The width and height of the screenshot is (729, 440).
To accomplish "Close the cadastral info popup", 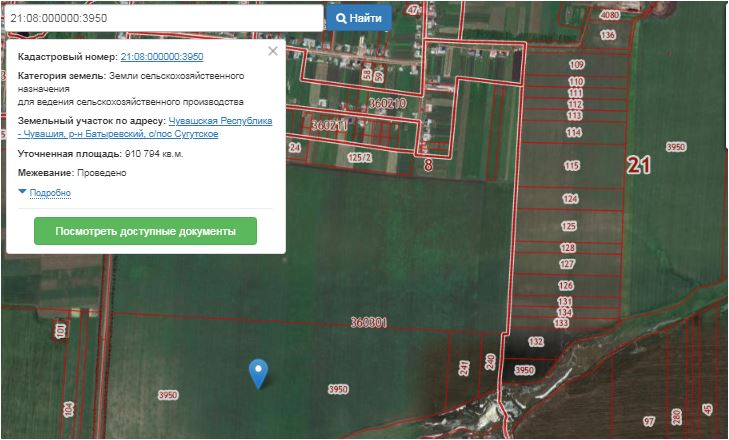I will point(273,51).
